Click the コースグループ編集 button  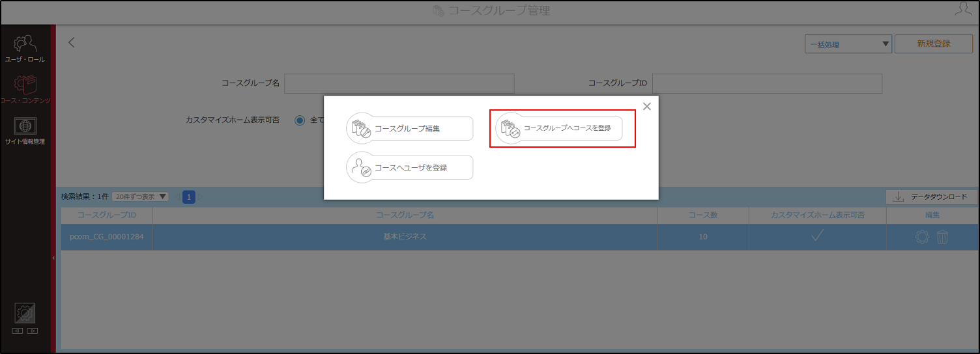pyautogui.click(x=410, y=129)
